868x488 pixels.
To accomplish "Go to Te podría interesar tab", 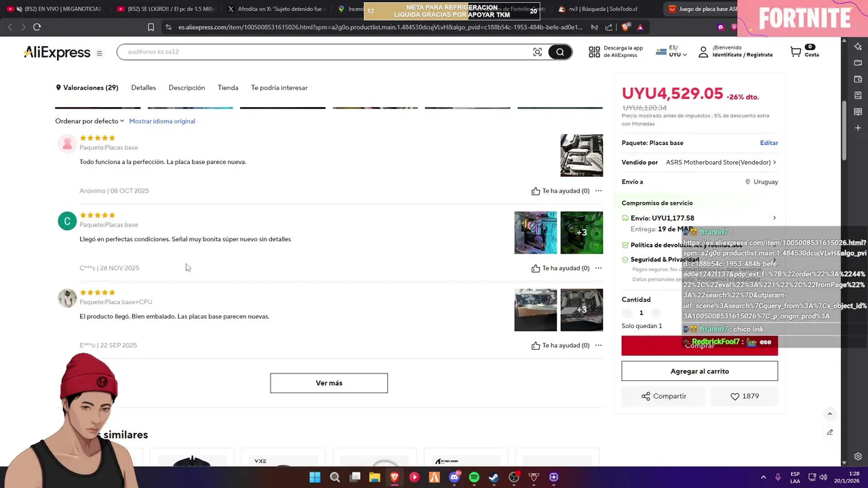I will click(x=279, y=87).
